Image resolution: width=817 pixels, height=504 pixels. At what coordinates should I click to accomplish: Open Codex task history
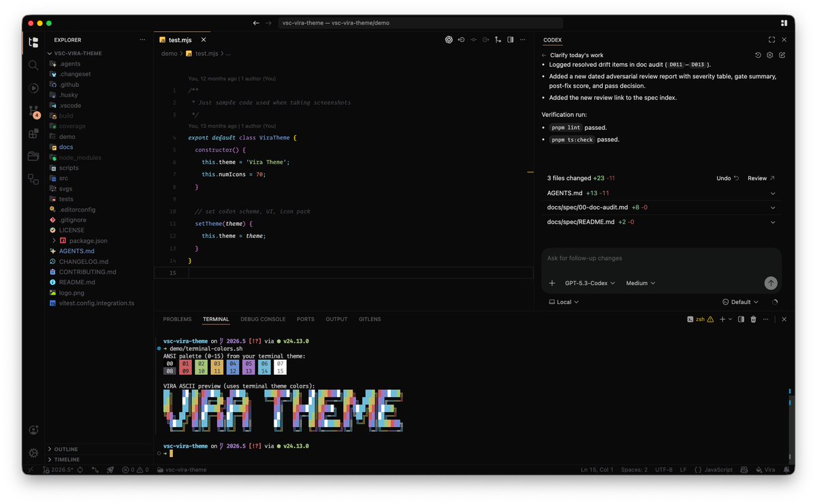[x=758, y=55]
